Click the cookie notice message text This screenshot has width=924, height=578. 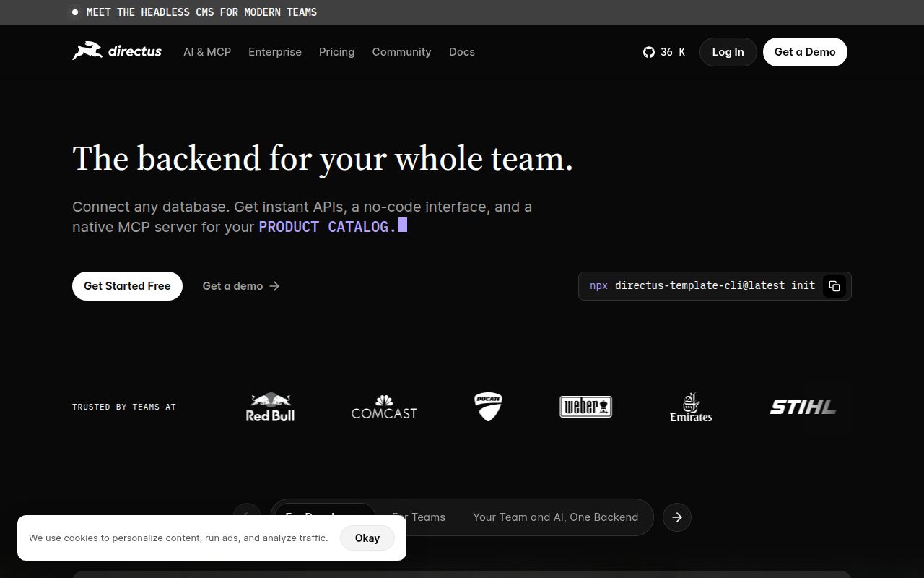178,538
